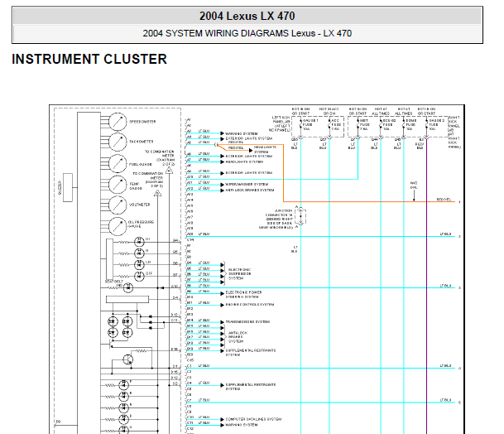Click the ECU-B2 fuse symbol
This screenshot has width=504, height=434.
381,125
